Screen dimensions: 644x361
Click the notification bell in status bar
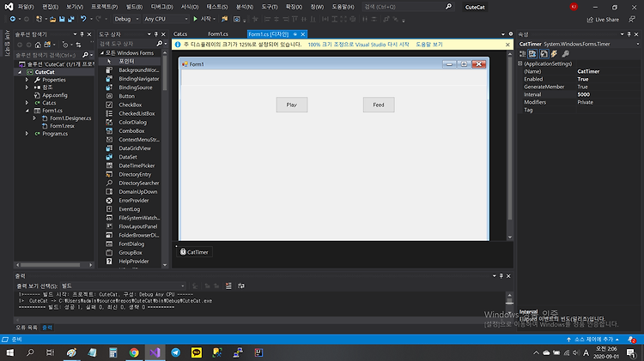[632, 340]
